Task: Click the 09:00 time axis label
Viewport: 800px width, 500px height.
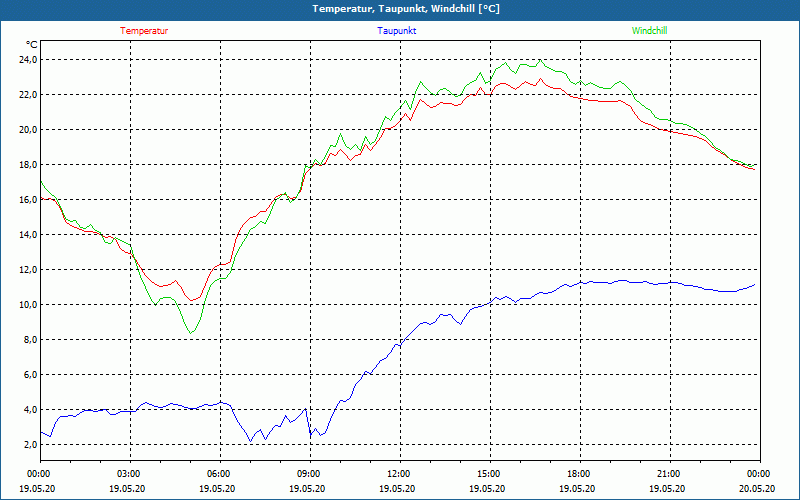Action: [x=310, y=474]
